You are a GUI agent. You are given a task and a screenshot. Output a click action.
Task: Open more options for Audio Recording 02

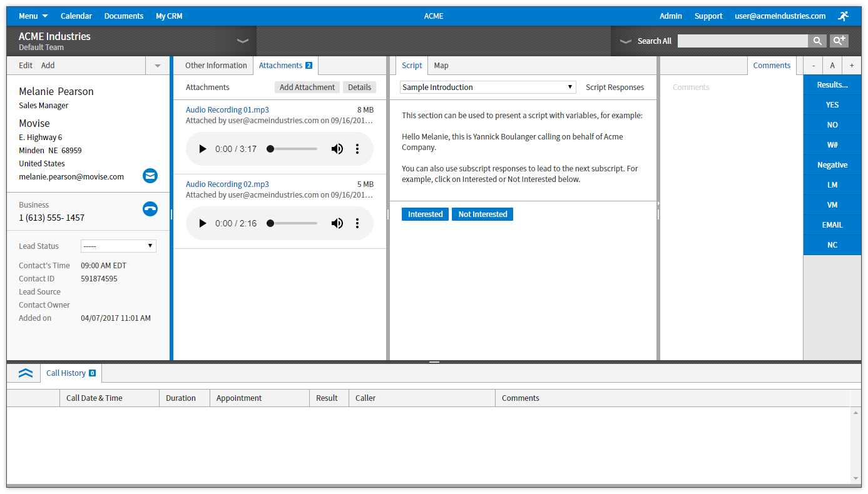click(x=357, y=223)
